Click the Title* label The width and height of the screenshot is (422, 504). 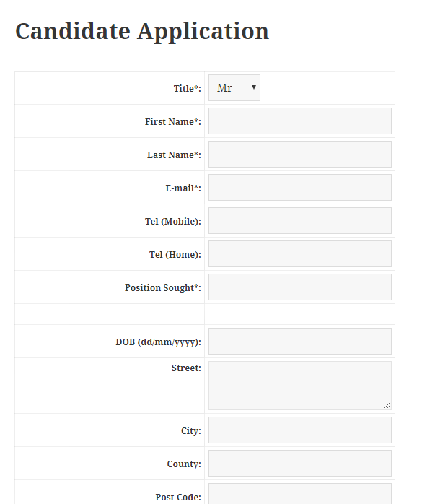pyautogui.click(x=188, y=88)
